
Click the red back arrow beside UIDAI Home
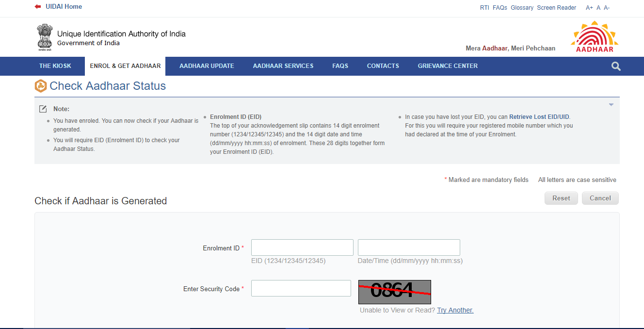(x=37, y=6)
